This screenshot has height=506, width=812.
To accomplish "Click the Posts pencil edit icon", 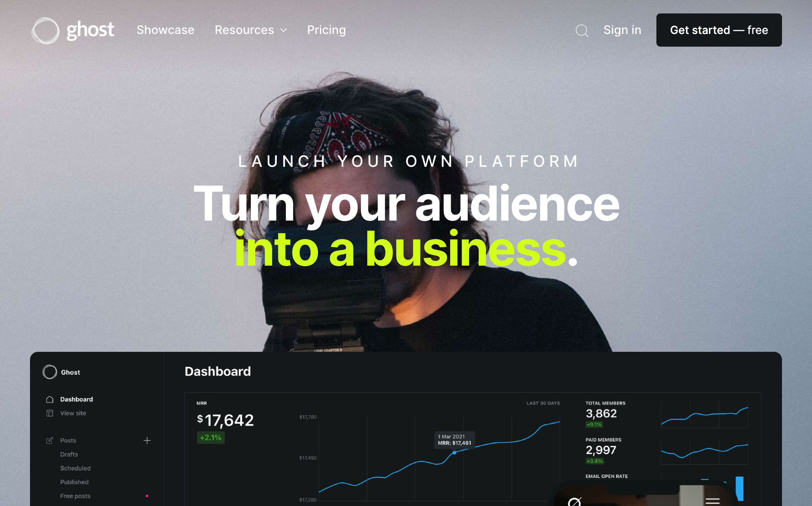I will point(50,440).
